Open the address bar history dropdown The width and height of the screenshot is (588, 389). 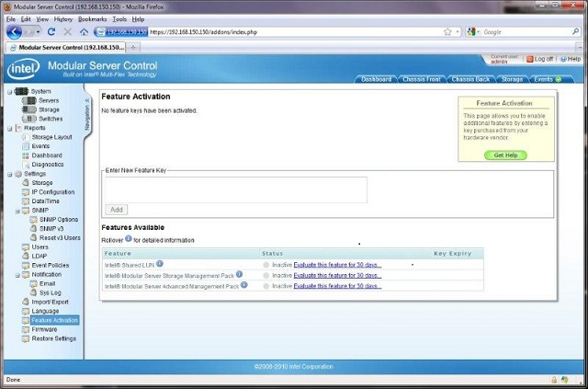458,32
